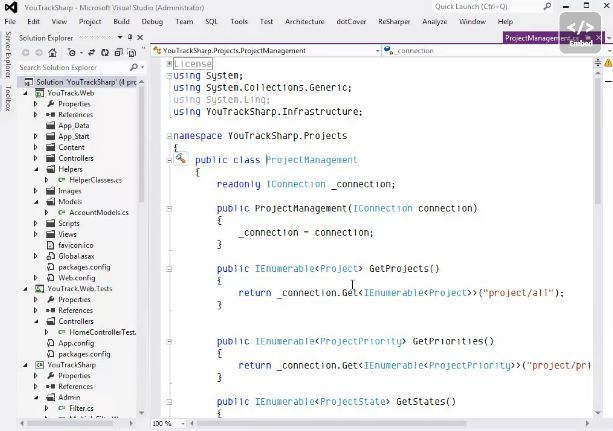Toggle auto-hide pin of Solution Explorer
Image resolution: width=613 pixels, height=431 pixels.
[x=130, y=38]
